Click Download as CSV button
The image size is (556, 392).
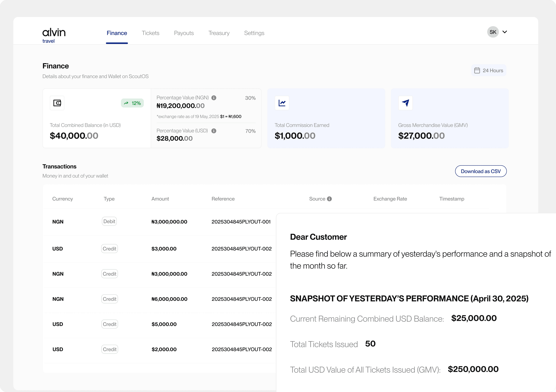(x=481, y=171)
